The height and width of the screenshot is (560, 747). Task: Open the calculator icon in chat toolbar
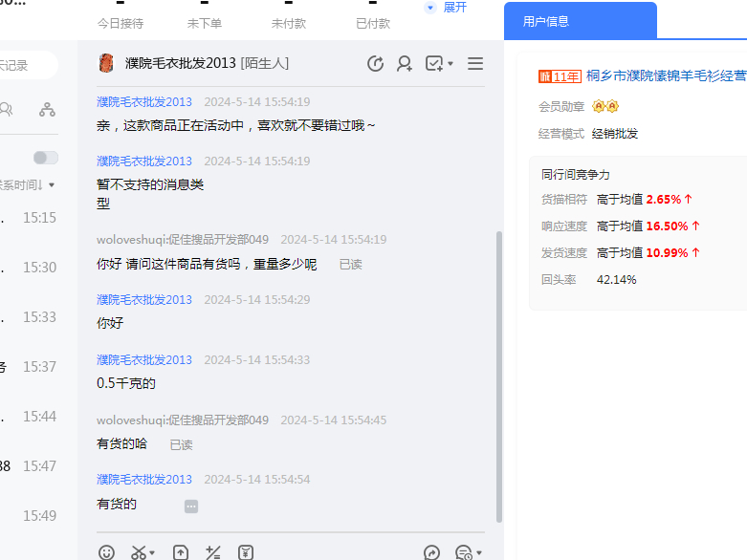[213, 552]
